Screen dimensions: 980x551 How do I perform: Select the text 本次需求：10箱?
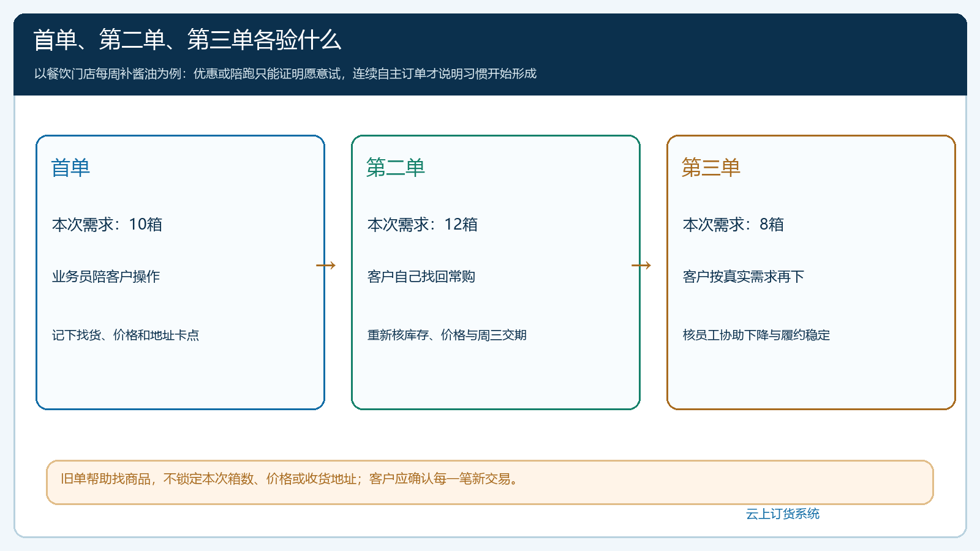coord(107,225)
